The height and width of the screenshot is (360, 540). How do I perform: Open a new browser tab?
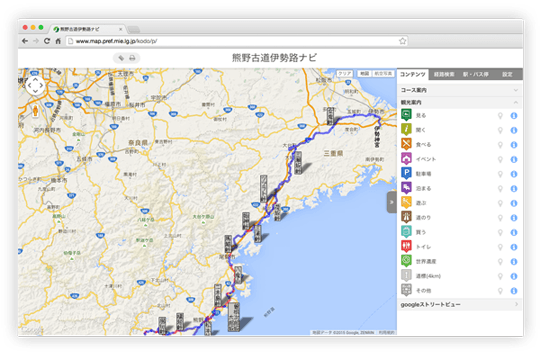[x=134, y=30]
